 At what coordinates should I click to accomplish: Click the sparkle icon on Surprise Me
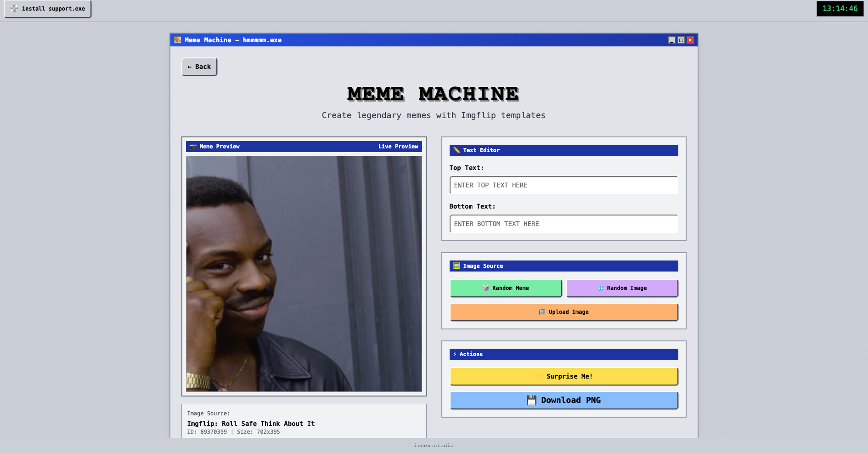539,376
